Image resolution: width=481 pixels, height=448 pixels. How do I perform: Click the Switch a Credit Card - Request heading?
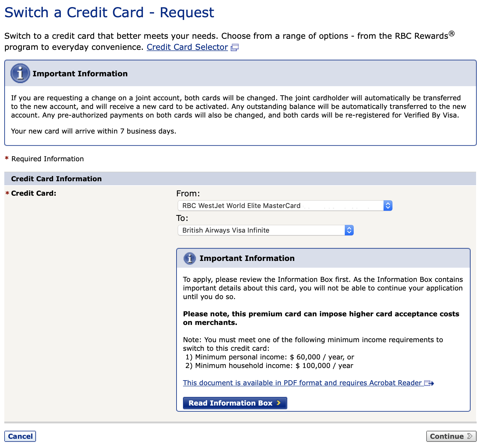109,13
